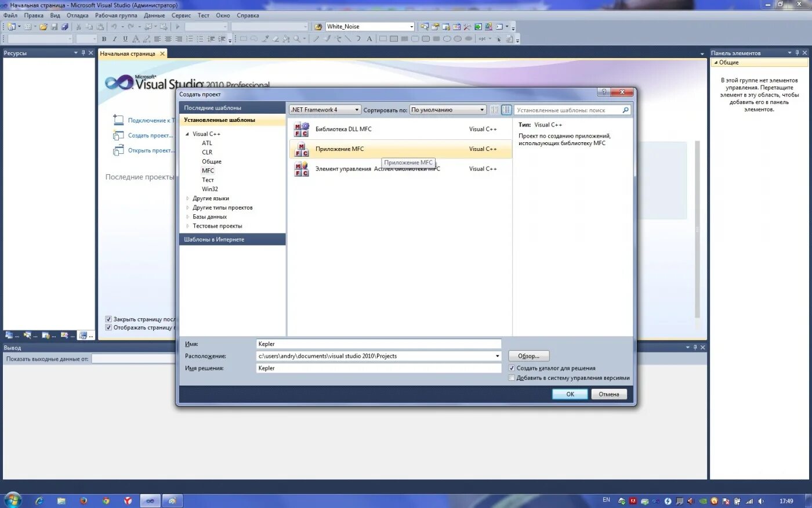The width and height of the screenshot is (812, 508).
Task: Click the volume icon in system tray
Action: (760, 501)
